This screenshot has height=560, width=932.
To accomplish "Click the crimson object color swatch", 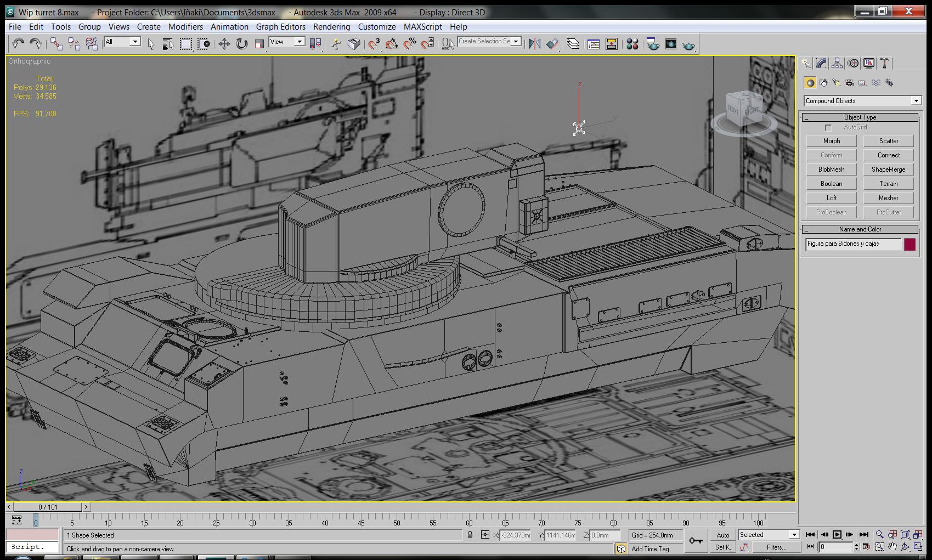I will (x=910, y=245).
